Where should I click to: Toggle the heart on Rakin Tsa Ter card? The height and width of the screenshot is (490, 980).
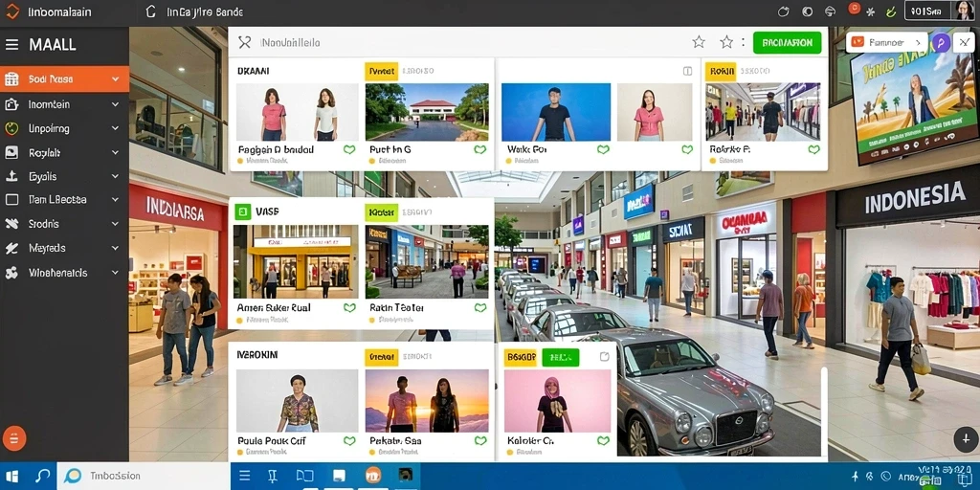click(480, 307)
